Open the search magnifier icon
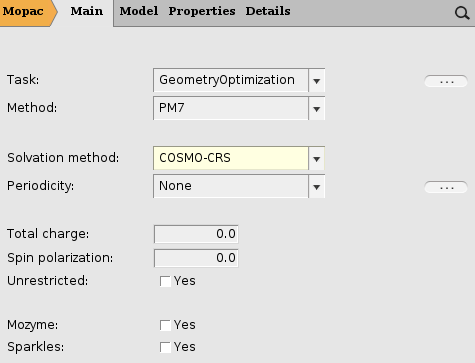Viewport: 475px width, 363px height. pos(462,13)
